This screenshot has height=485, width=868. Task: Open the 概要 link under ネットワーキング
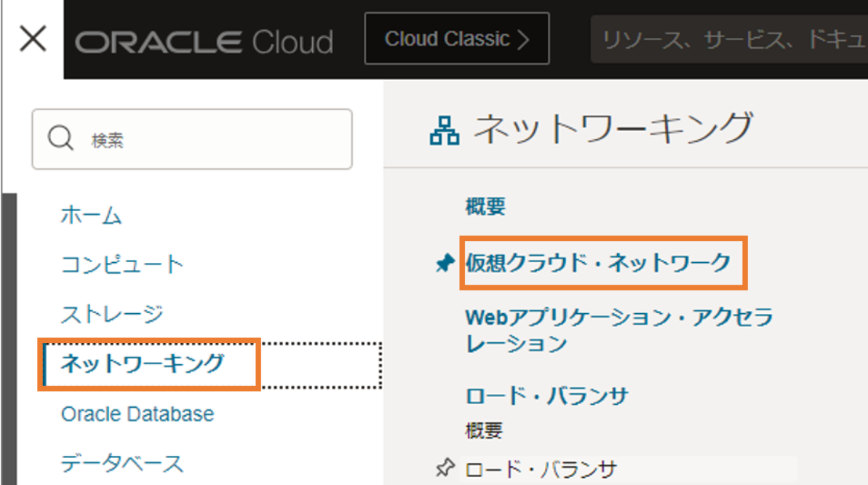click(x=485, y=208)
